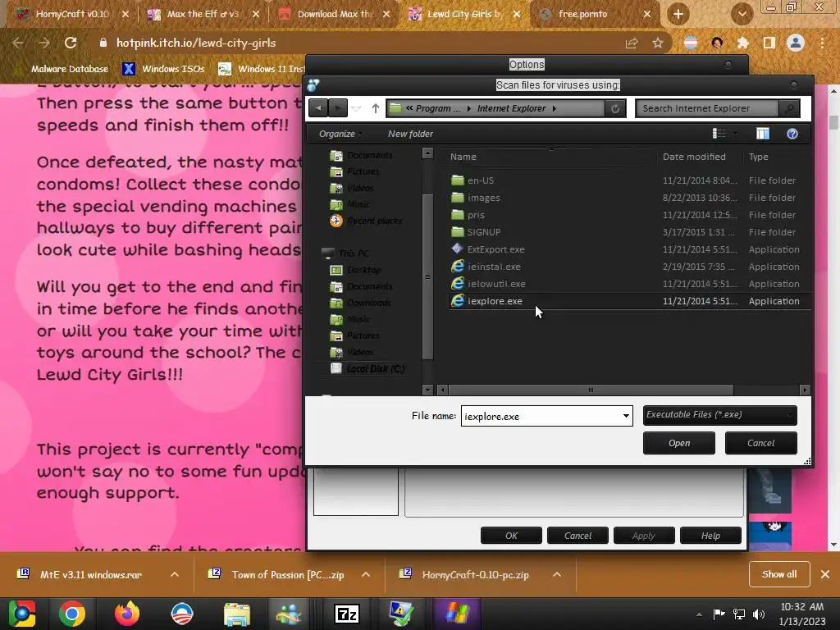The image size is (840, 630).
Task: Go back in file dialog navigation
Action: [318, 108]
